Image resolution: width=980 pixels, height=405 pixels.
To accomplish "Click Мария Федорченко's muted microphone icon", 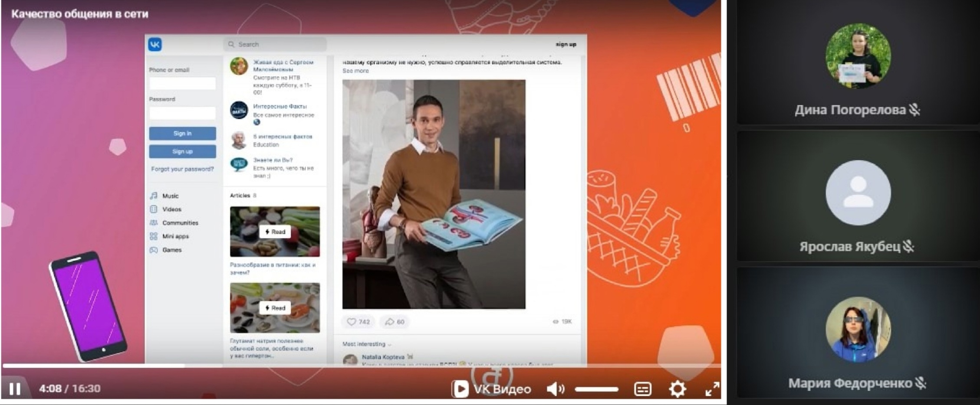I will tap(920, 383).
